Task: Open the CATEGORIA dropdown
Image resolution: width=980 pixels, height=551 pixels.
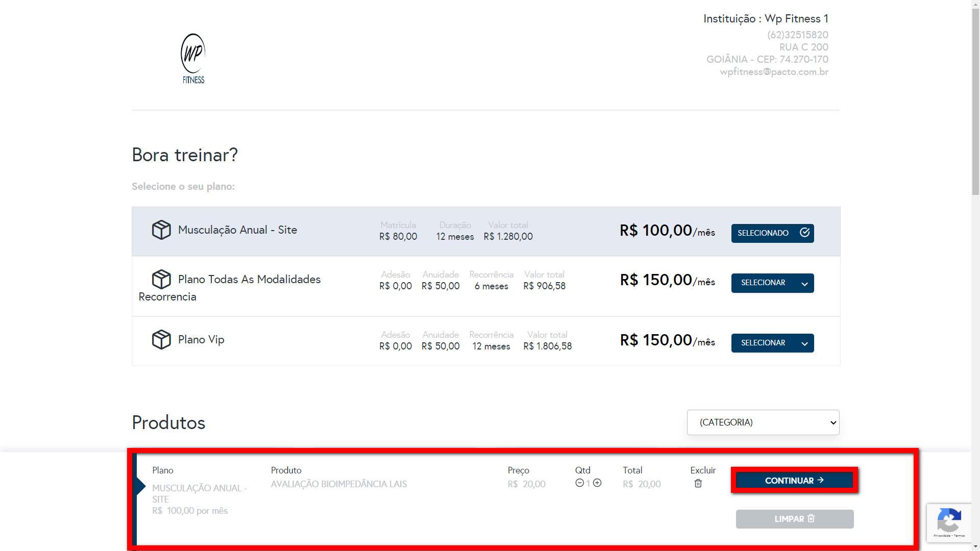Action: 763,422
